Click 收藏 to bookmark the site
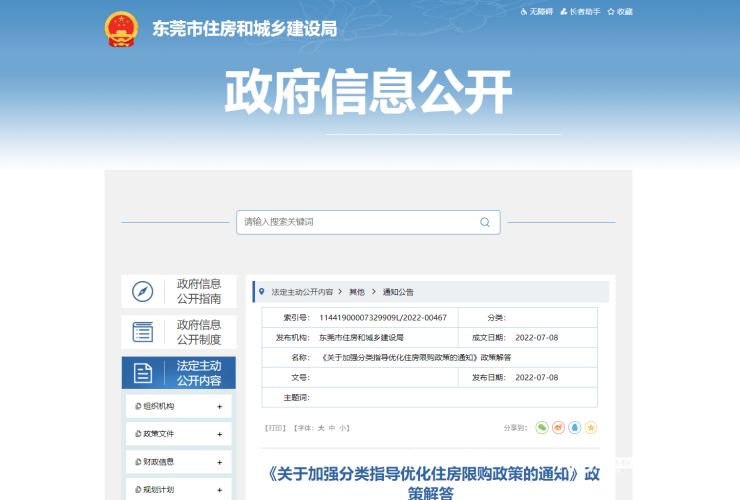The width and height of the screenshot is (740, 500). click(619, 11)
